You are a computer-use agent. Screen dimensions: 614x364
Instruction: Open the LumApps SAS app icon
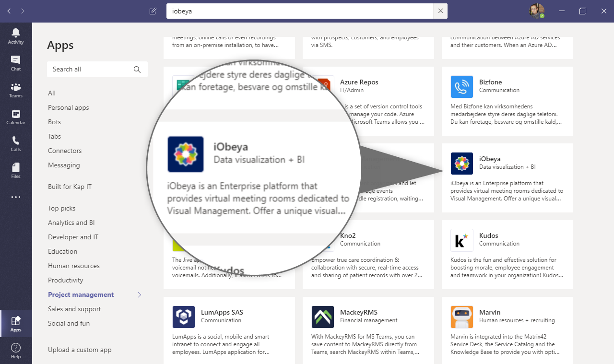point(184,317)
